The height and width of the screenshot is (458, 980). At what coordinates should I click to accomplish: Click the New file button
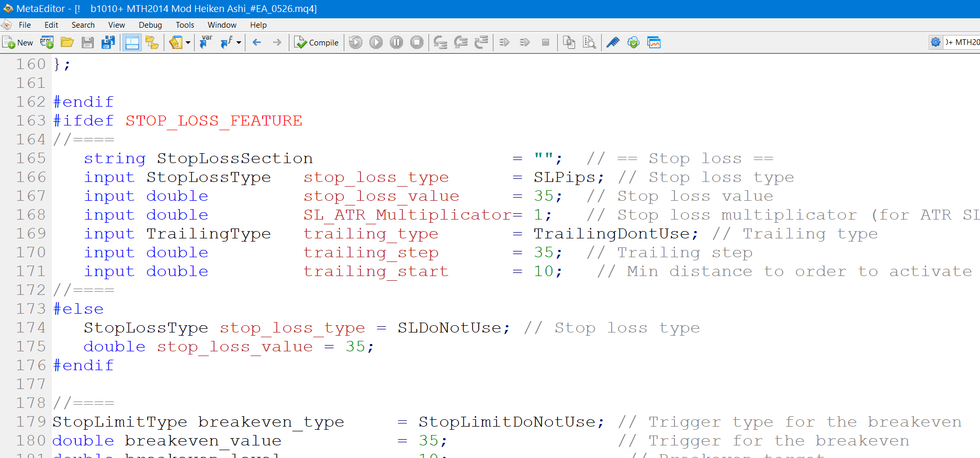[x=17, y=42]
